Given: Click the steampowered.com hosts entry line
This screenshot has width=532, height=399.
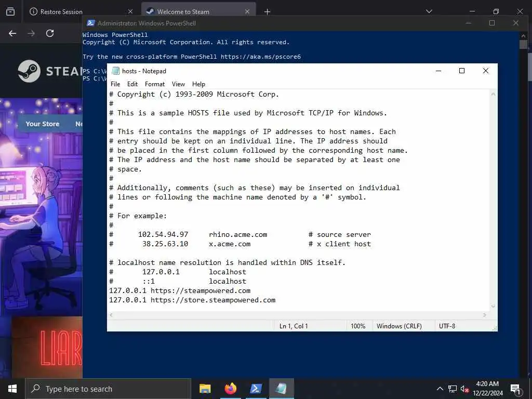Looking at the screenshot, I should 179,291.
